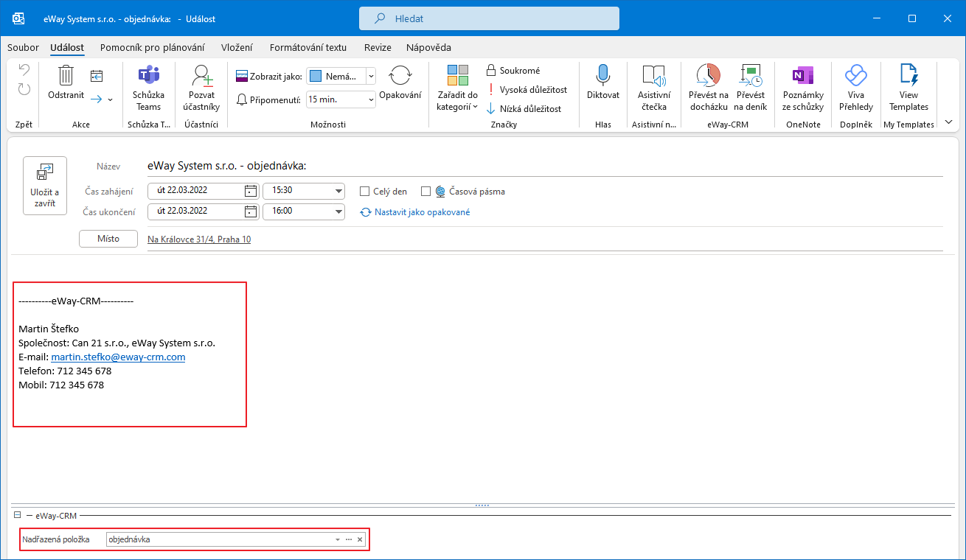This screenshot has height=560, width=966.
Task: Create a Schůzka Teams meeting
Action: point(148,88)
